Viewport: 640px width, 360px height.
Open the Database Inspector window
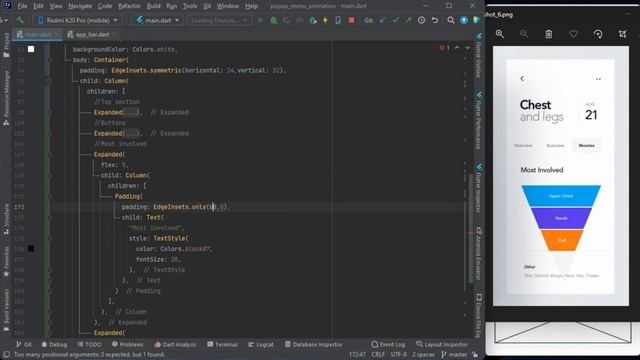[313, 344]
